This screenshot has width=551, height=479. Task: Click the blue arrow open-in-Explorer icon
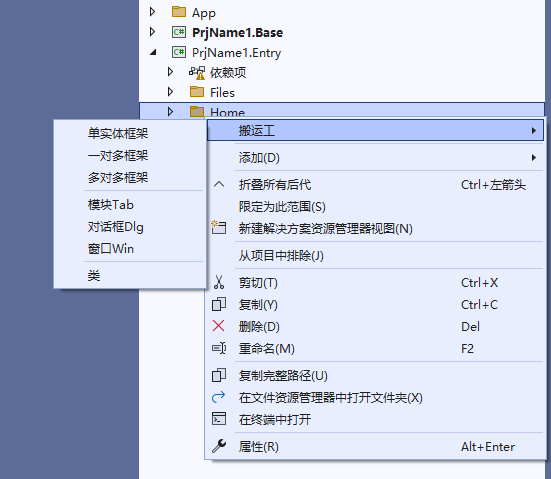click(219, 397)
